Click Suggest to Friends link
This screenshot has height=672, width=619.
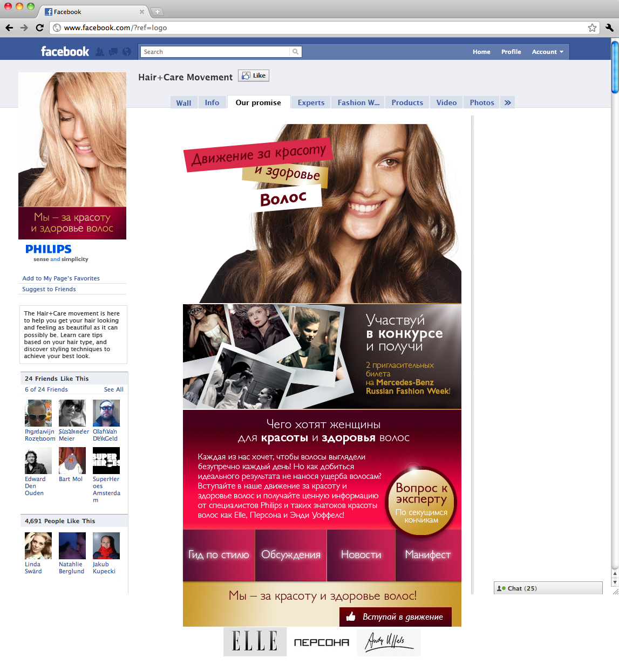pyautogui.click(x=49, y=289)
